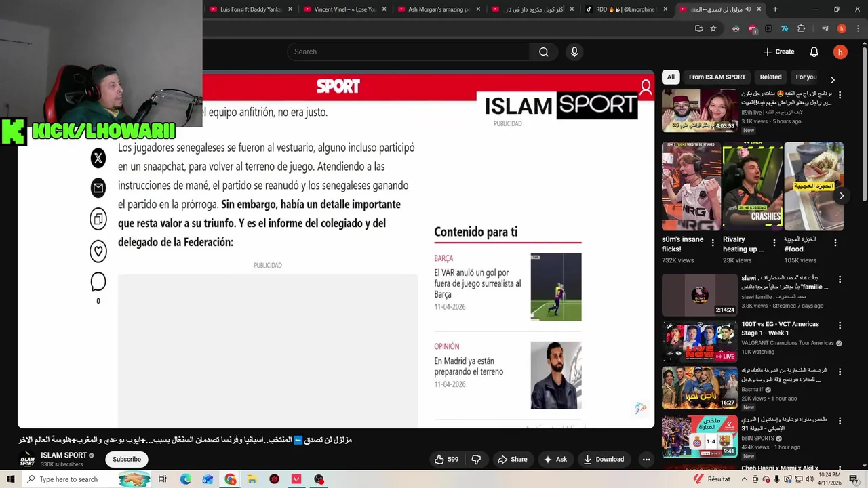Screen dimensions: 868x488
Task: Click the Windows taskbar search box
Action: point(88,479)
